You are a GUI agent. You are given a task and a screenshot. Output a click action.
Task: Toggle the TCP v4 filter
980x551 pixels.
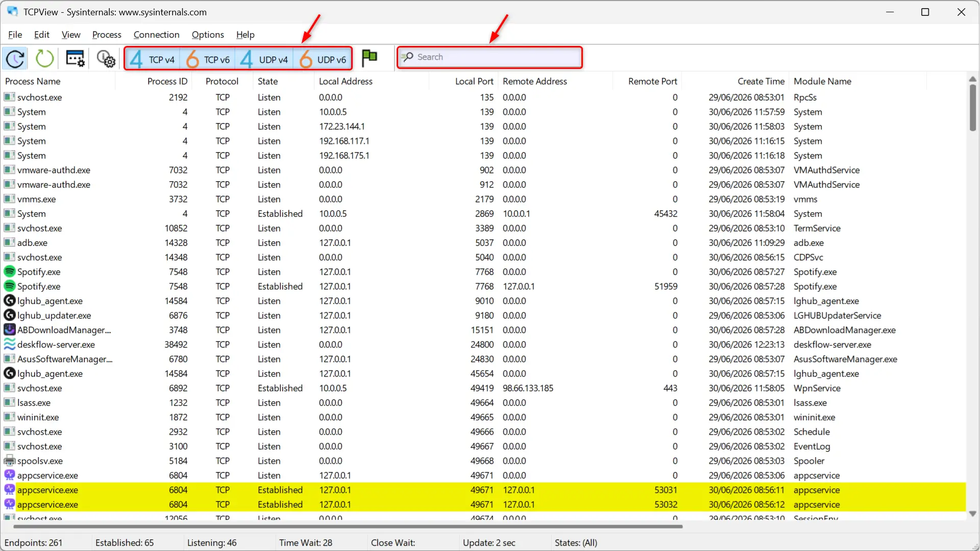coord(152,59)
